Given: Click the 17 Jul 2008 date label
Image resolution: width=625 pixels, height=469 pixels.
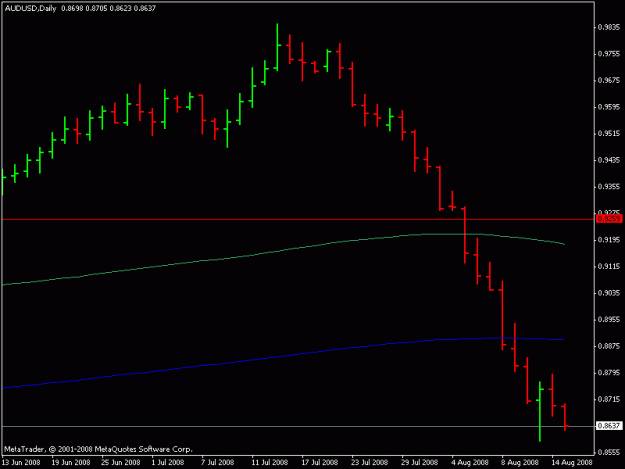Looking at the screenshot, I should (320, 463).
